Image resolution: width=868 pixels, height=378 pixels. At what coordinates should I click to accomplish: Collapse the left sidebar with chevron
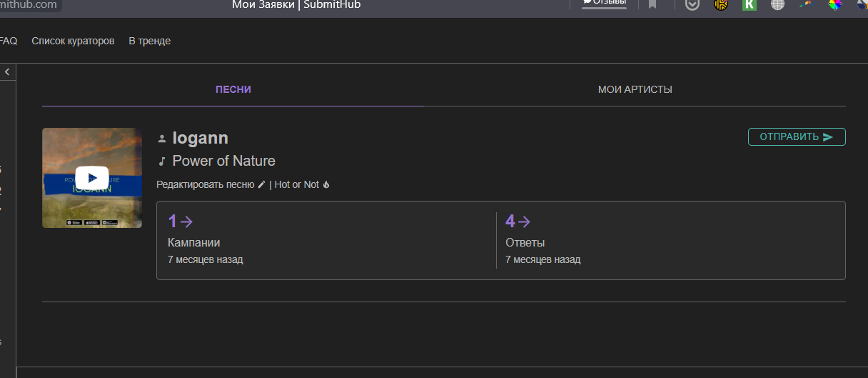7,72
